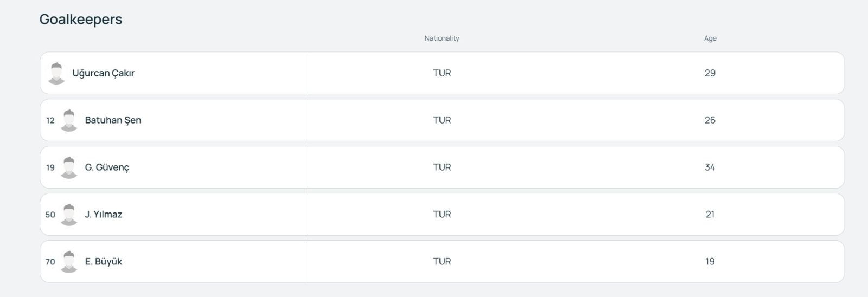868x297 pixels.
Task: Click shirt number 19 beside G. Güvenç
Action: pyautogui.click(x=50, y=167)
